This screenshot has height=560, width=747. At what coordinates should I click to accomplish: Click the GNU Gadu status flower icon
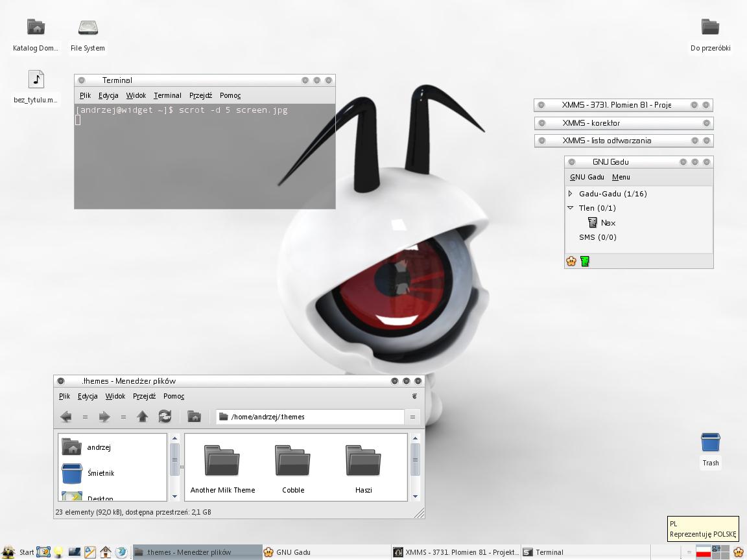pos(571,261)
